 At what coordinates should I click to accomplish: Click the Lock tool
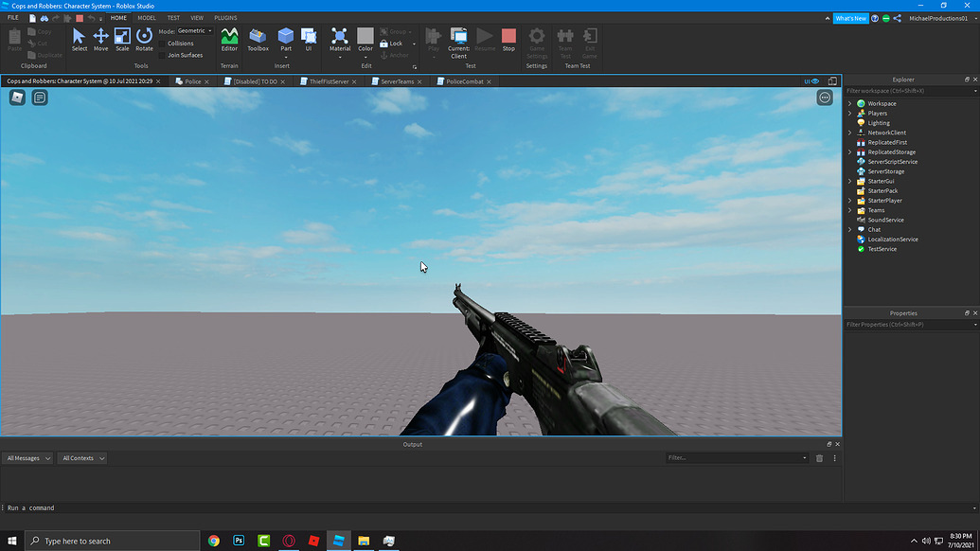391,44
